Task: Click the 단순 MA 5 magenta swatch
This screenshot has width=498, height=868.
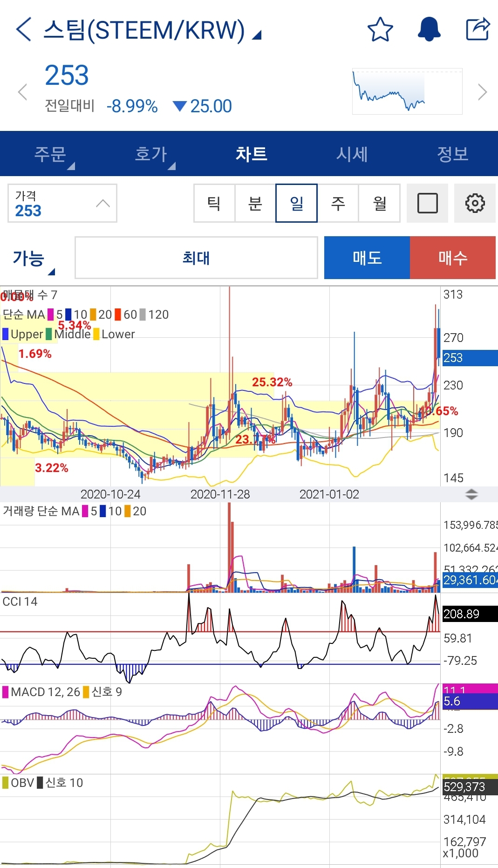Action: (x=50, y=315)
